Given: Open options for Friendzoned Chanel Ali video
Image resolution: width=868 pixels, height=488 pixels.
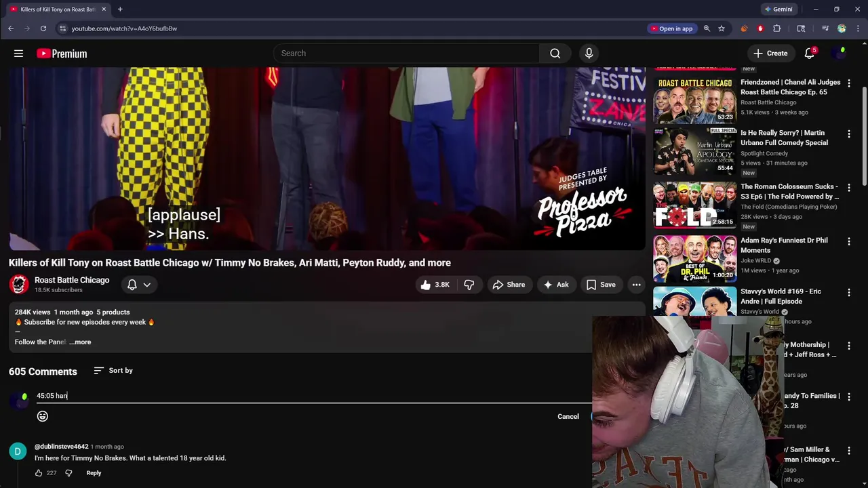Looking at the screenshot, I should 849,83.
